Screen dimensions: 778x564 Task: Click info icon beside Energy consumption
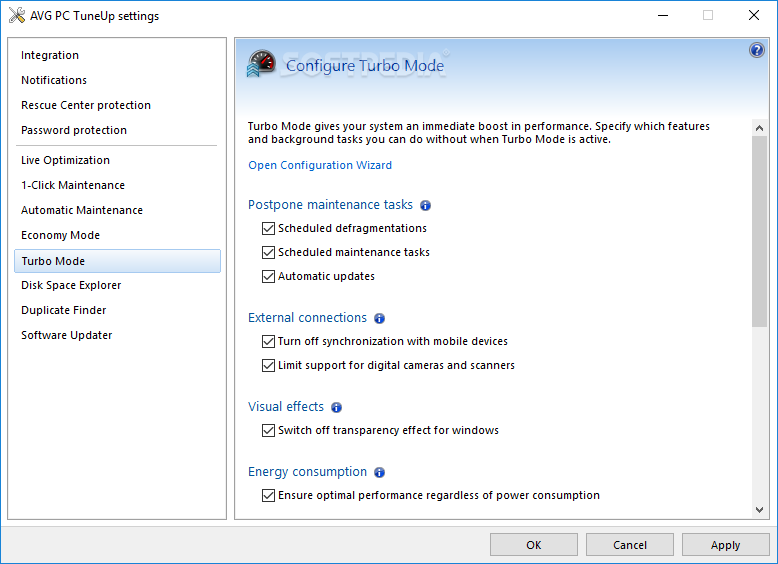[380, 472]
